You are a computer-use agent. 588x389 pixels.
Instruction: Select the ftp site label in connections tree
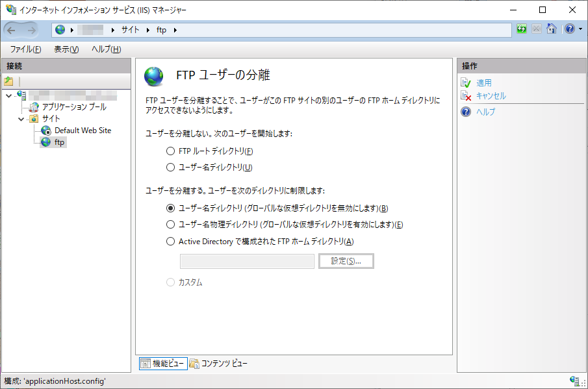tap(60, 142)
